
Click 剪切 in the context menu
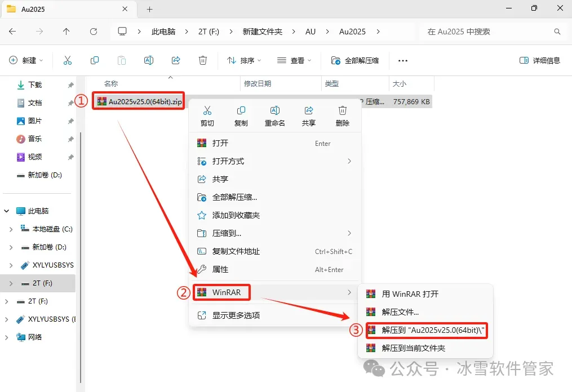click(x=207, y=116)
